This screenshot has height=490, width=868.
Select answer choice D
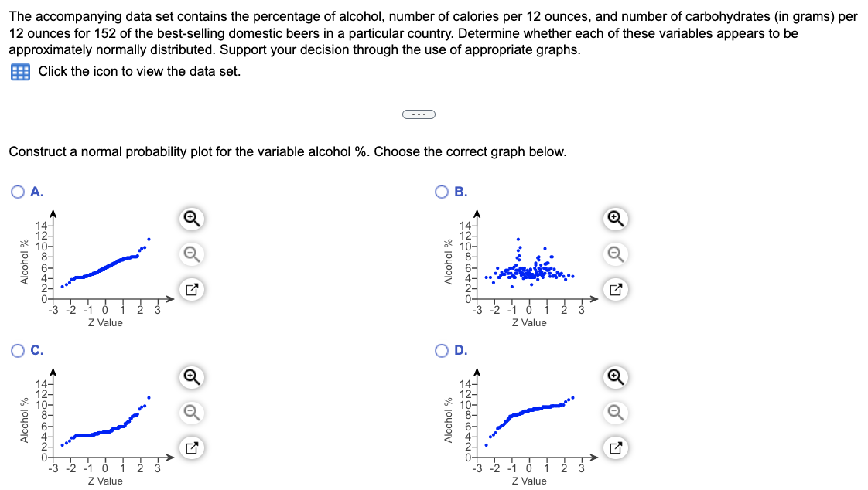(x=440, y=349)
